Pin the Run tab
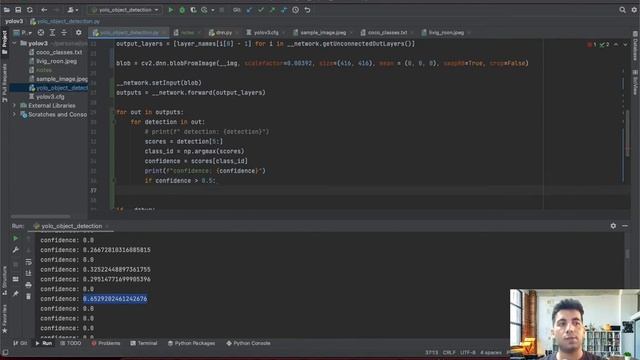The height and width of the screenshot is (360, 640). click(x=16, y=293)
